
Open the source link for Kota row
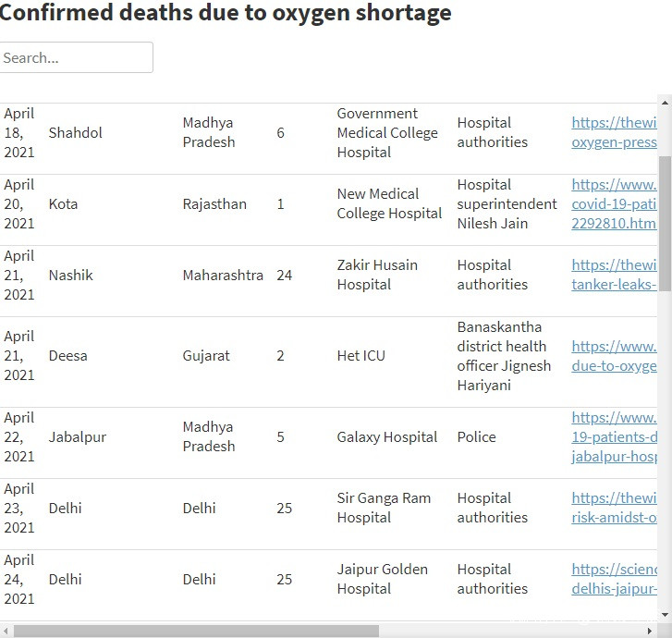click(614, 203)
